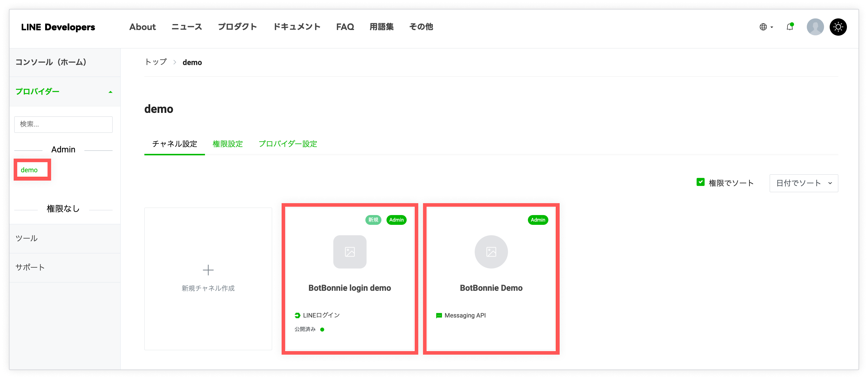Focus the provider 検索 search field
The width and height of the screenshot is (868, 379).
point(63,124)
